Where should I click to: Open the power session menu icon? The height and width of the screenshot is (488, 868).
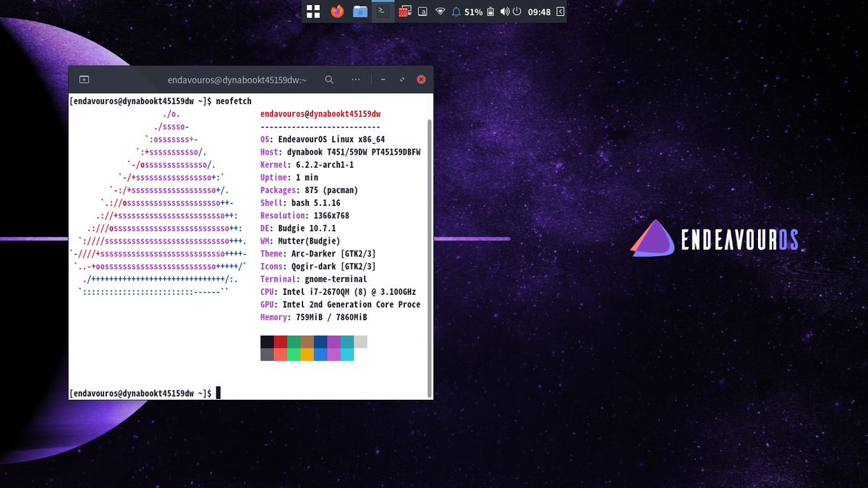click(516, 12)
